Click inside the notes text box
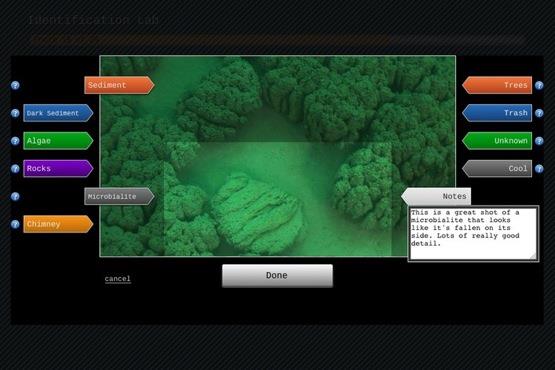Image resolution: width=555 pixels, height=370 pixels. click(473, 234)
